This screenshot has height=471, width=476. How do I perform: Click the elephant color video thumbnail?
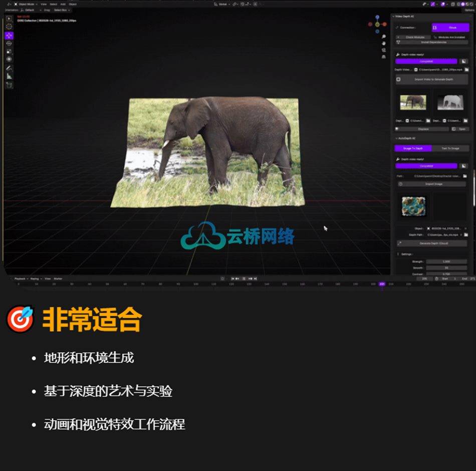point(413,102)
